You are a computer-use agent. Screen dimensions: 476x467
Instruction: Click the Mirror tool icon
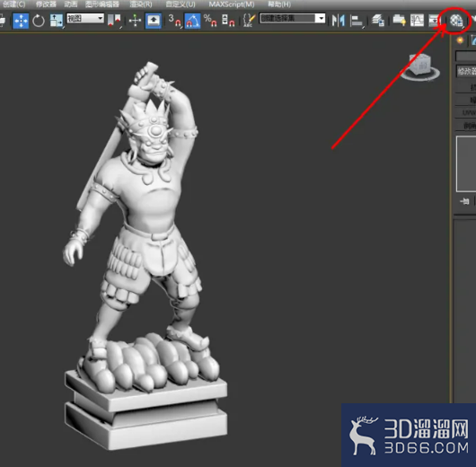point(339,21)
